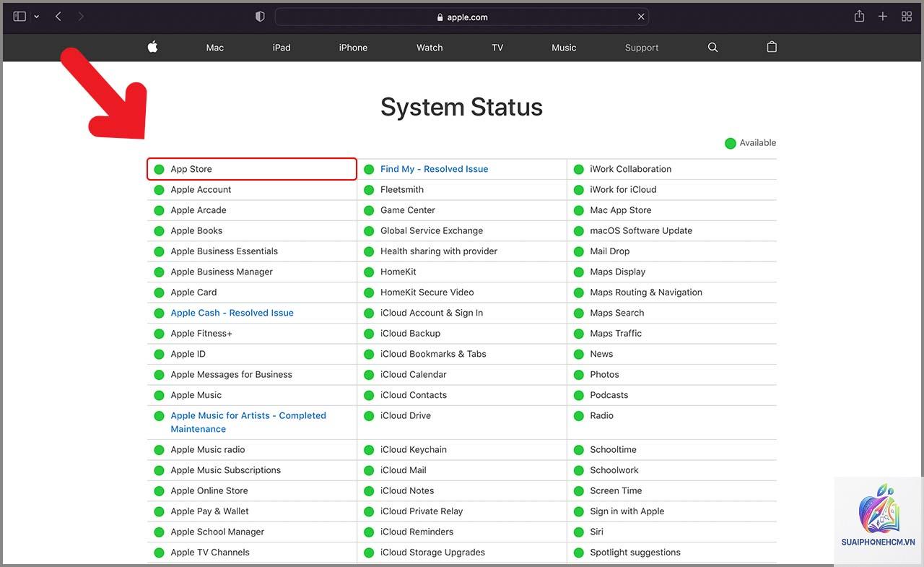
Task: Click the iWork Collaboration entry
Action: tap(630, 169)
